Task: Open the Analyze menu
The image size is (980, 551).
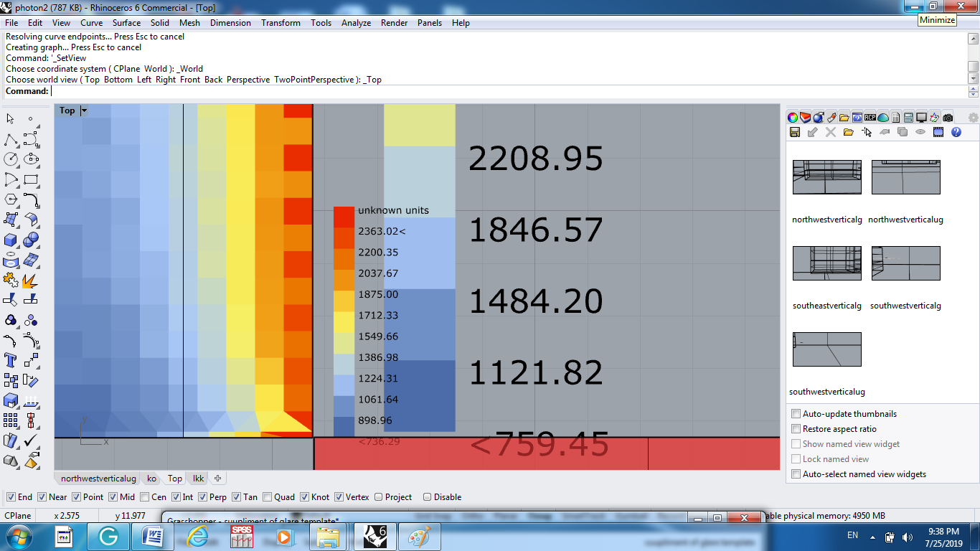Action: click(356, 23)
